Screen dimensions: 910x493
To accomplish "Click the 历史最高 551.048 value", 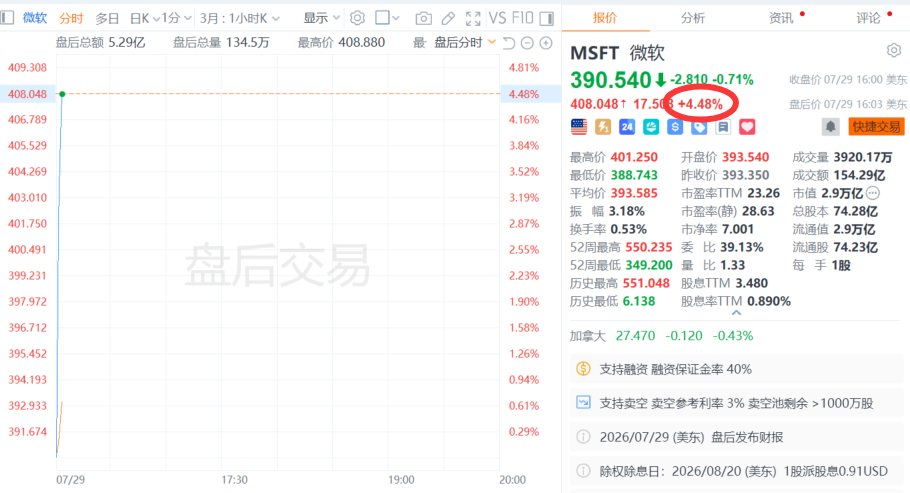I will [x=647, y=283].
